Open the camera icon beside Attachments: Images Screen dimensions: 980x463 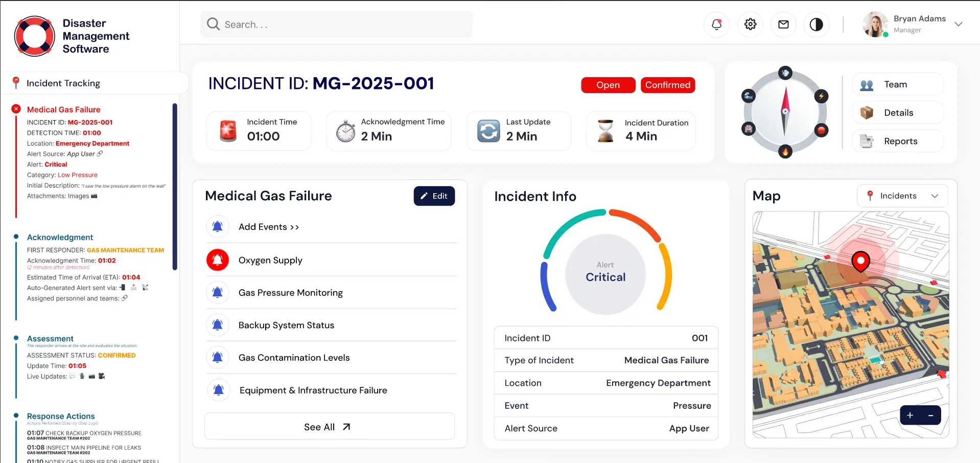(x=94, y=196)
